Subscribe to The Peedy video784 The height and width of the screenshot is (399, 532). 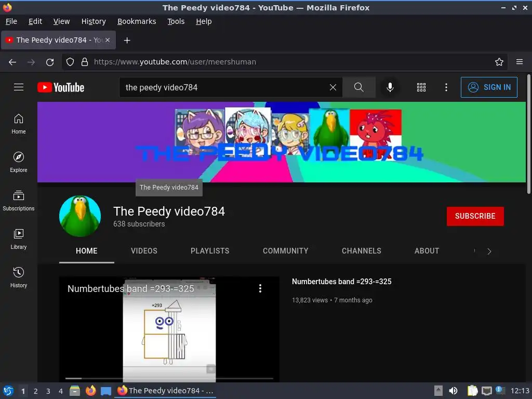(475, 216)
